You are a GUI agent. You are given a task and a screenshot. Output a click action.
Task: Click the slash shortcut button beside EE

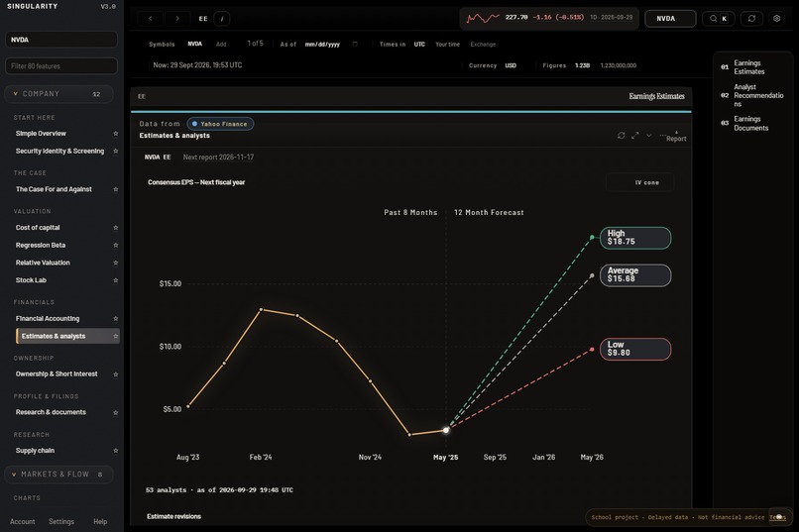coord(222,18)
